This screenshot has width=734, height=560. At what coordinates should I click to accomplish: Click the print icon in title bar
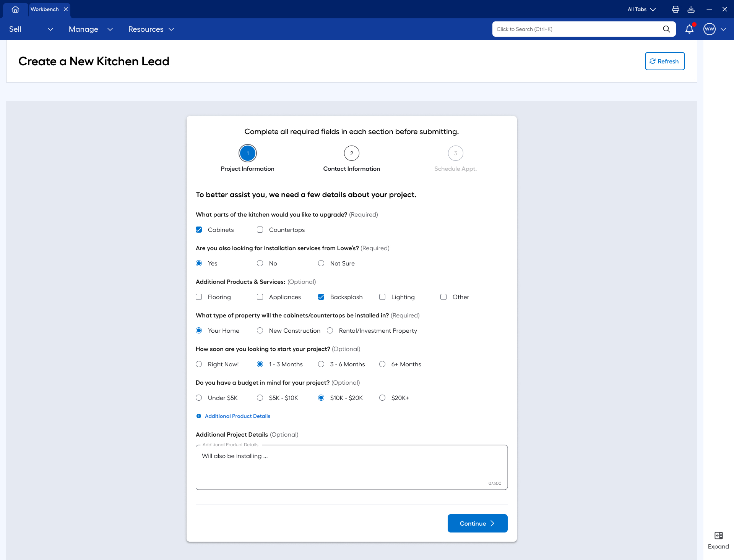pos(676,9)
